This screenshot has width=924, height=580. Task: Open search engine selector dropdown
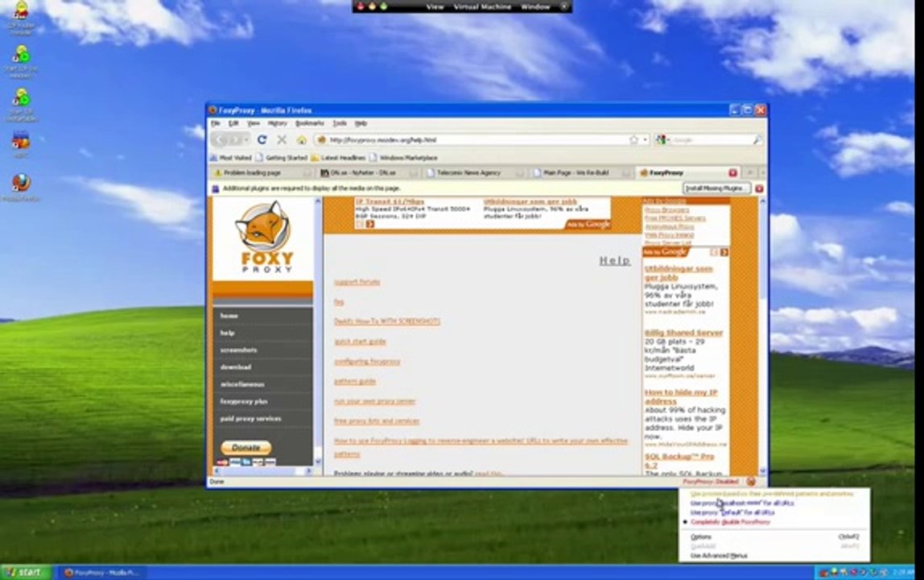pos(663,140)
